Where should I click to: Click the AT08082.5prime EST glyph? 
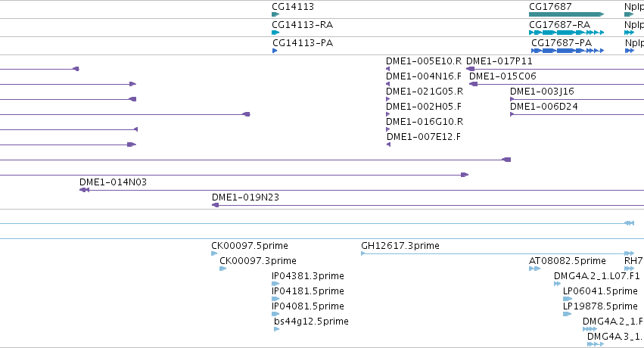coord(534,269)
